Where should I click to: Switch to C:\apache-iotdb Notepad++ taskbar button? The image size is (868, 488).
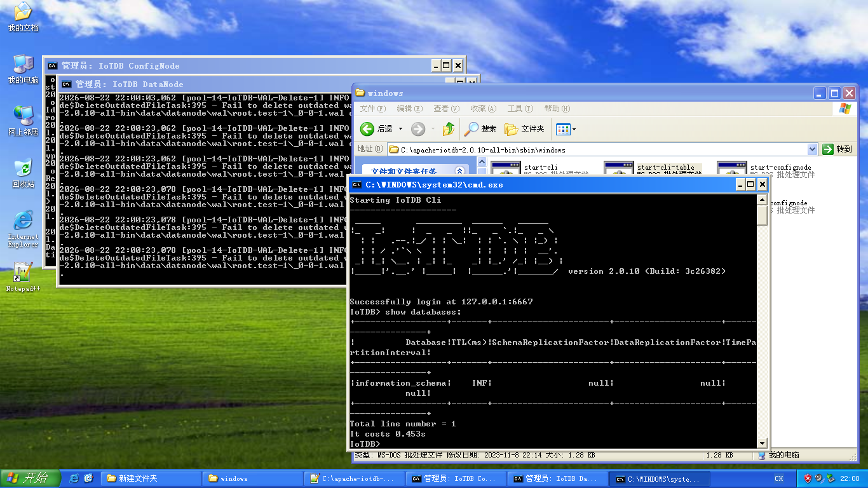(x=354, y=478)
